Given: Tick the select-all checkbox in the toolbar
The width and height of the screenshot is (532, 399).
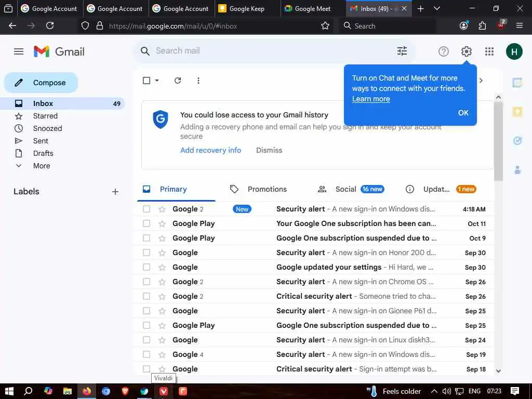Looking at the screenshot, I should coord(146,81).
